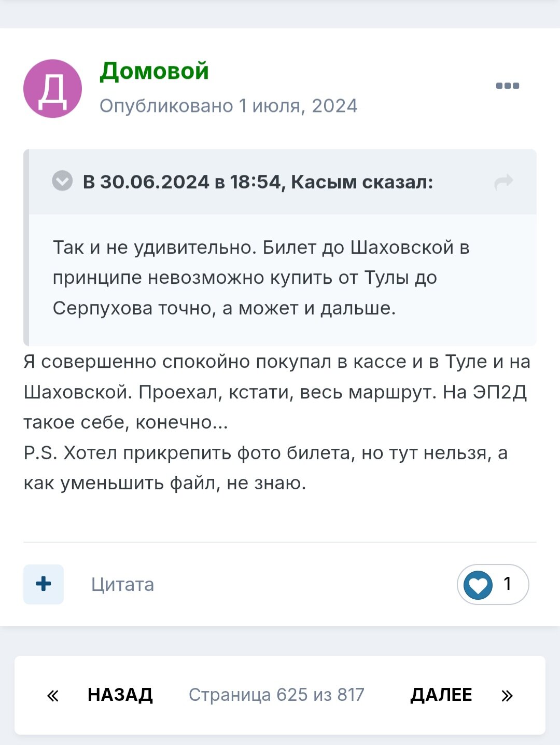560x745 pixels.
Task: Go to the previous page with НАЗАД
Action: pyautogui.click(x=120, y=695)
